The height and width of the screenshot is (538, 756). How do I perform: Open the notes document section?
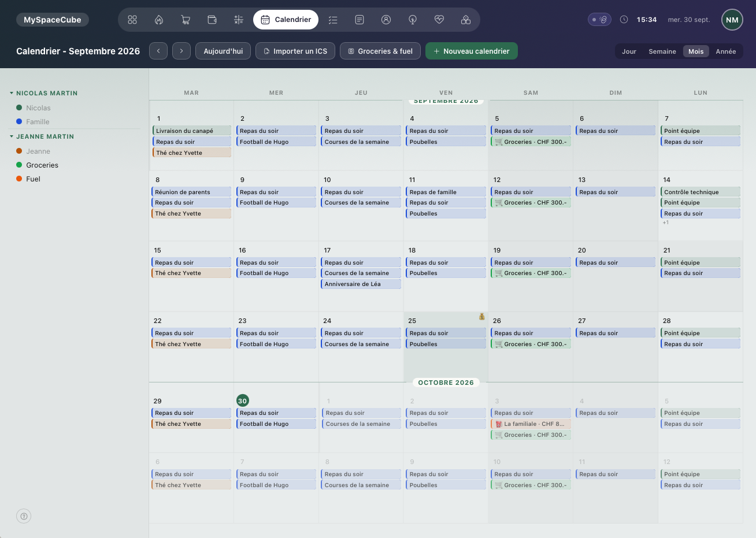point(360,20)
